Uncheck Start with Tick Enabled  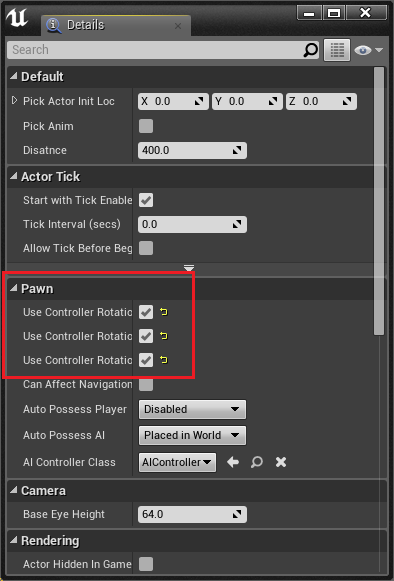click(146, 200)
